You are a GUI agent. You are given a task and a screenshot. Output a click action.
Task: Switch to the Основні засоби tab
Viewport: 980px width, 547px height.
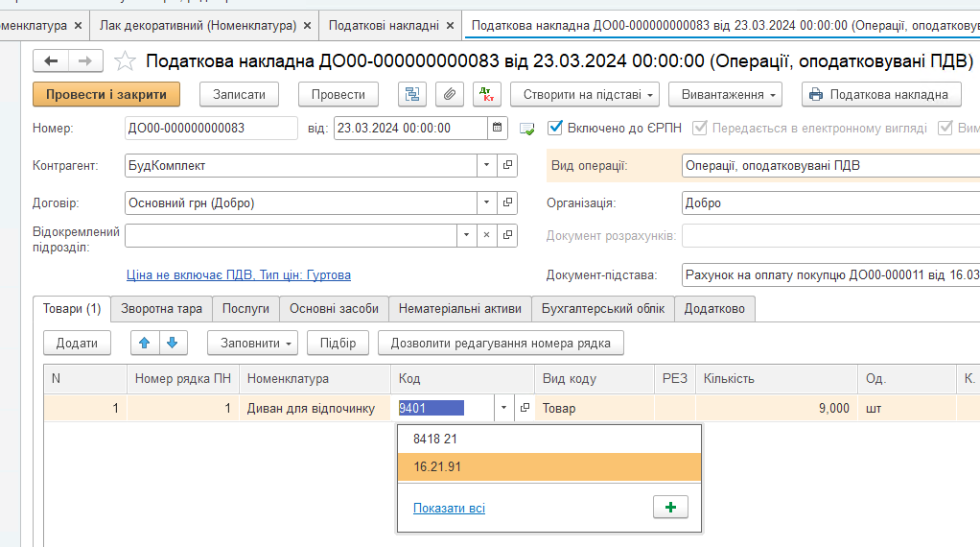coord(334,309)
